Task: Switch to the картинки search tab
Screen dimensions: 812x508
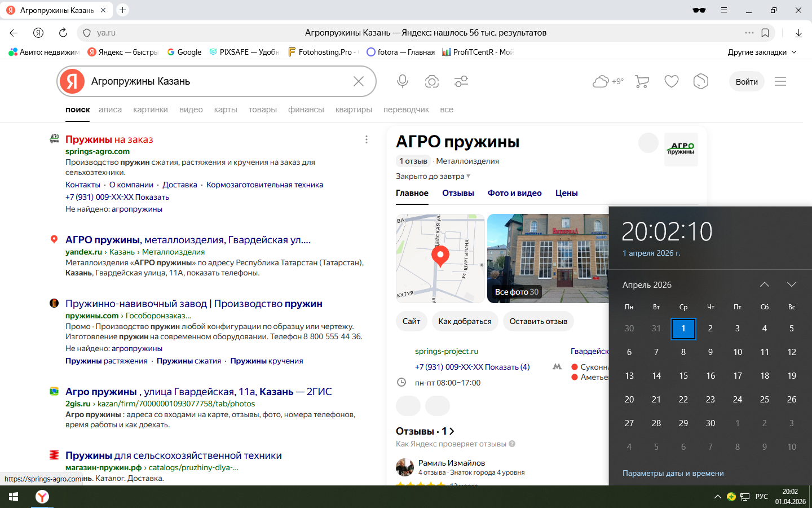Action: [x=150, y=110]
